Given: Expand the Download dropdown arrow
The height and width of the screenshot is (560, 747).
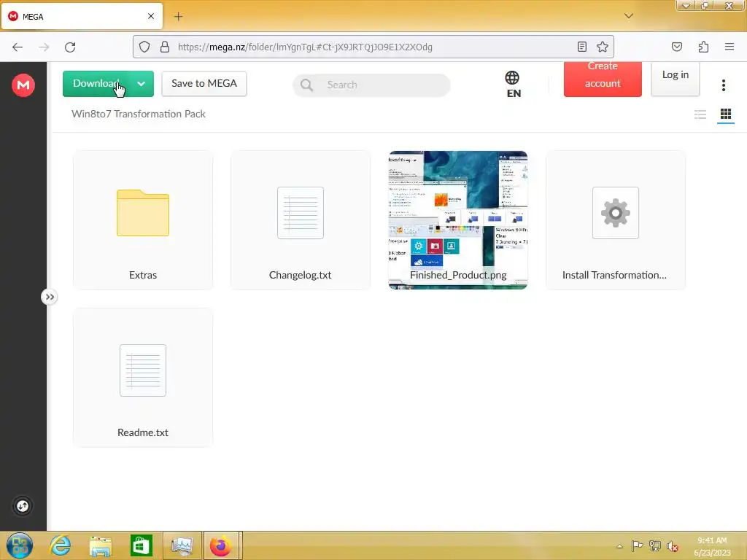Looking at the screenshot, I should 141,84.
